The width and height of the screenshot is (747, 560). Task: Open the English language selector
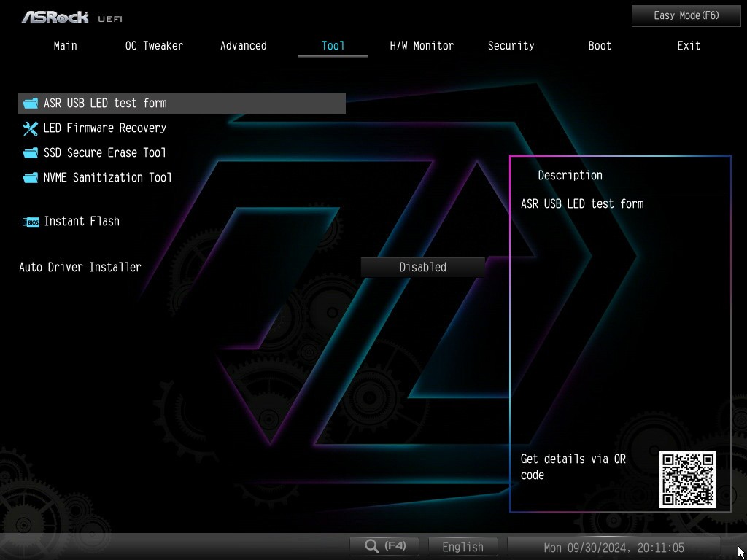coord(462,547)
